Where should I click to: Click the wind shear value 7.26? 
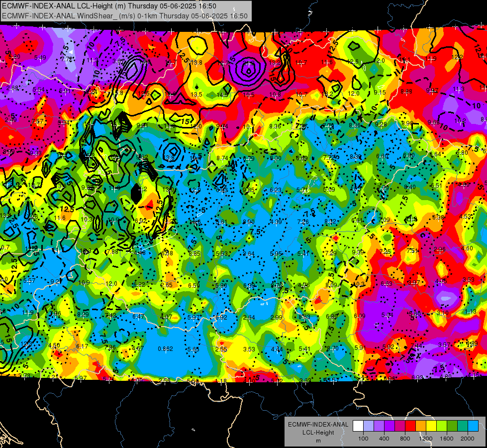click(303, 222)
